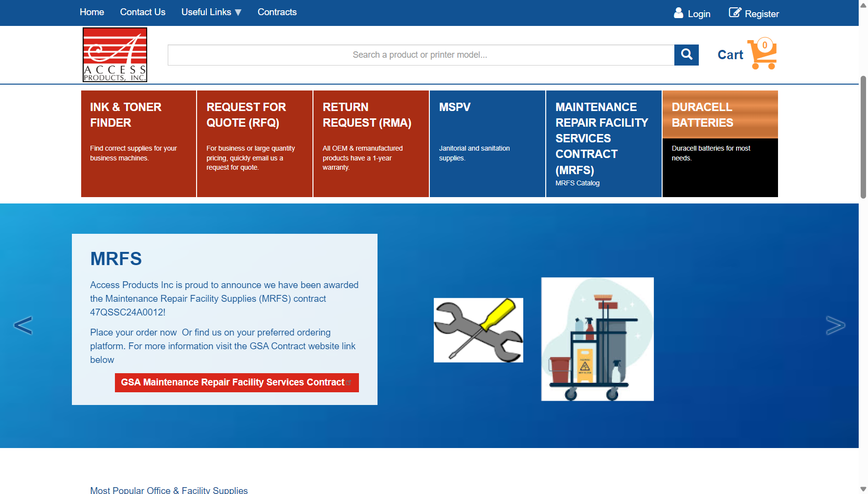Click the product search input field
Screen dimensions: 868x494
click(421, 55)
